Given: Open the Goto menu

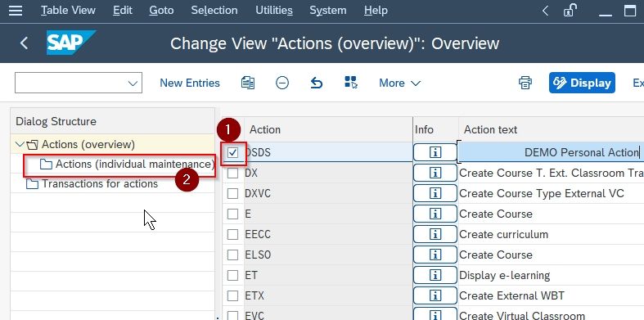Looking at the screenshot, I should (x=161, y=11).
